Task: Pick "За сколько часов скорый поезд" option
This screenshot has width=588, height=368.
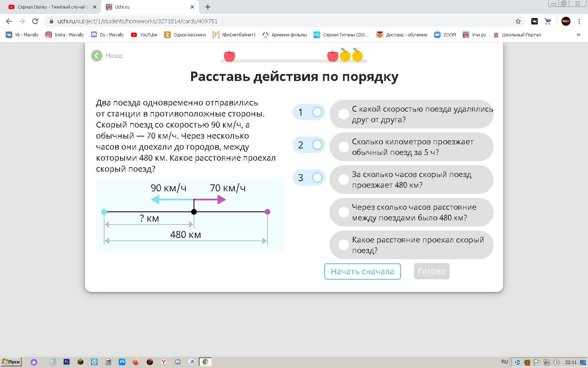Action: coord(412,180)
